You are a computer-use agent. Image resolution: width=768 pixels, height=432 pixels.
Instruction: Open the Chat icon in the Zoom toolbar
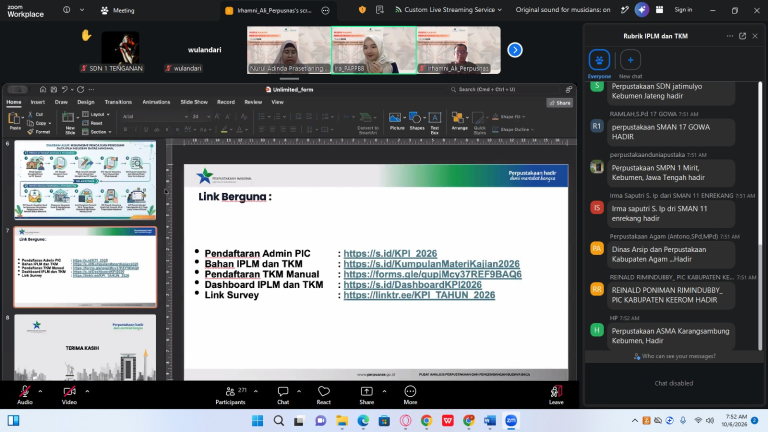(x=283, y=395)
